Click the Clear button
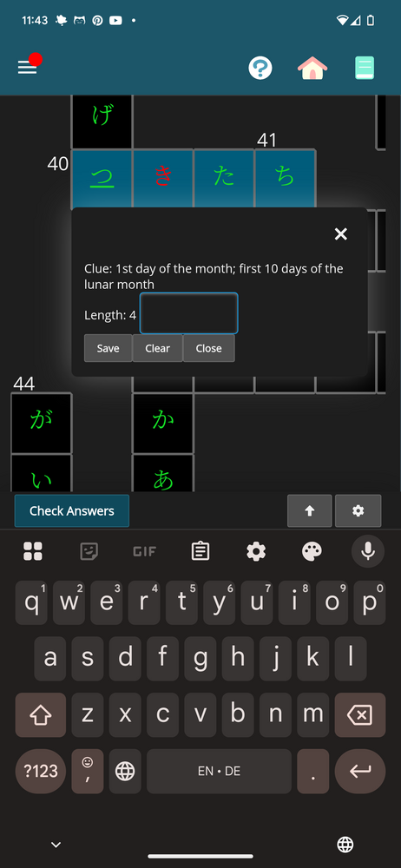Viewport: 401px width, 868px height. 157,348
